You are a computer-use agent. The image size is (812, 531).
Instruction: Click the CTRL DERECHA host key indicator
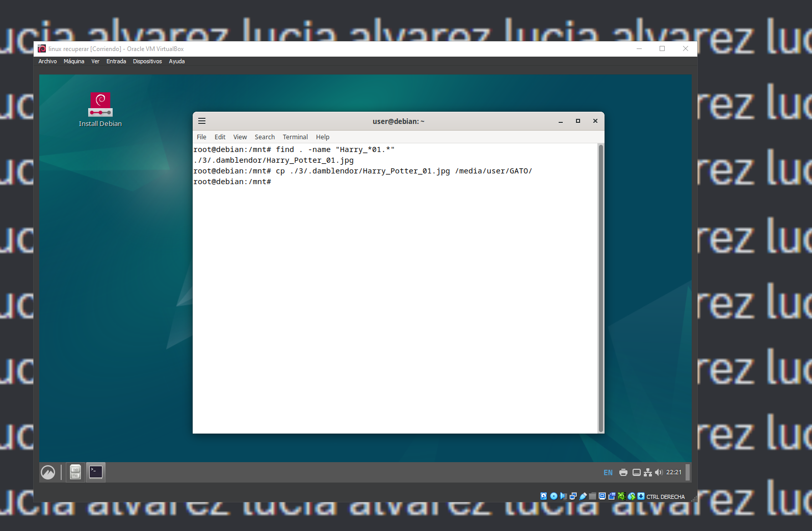click(x=666, y=497)
